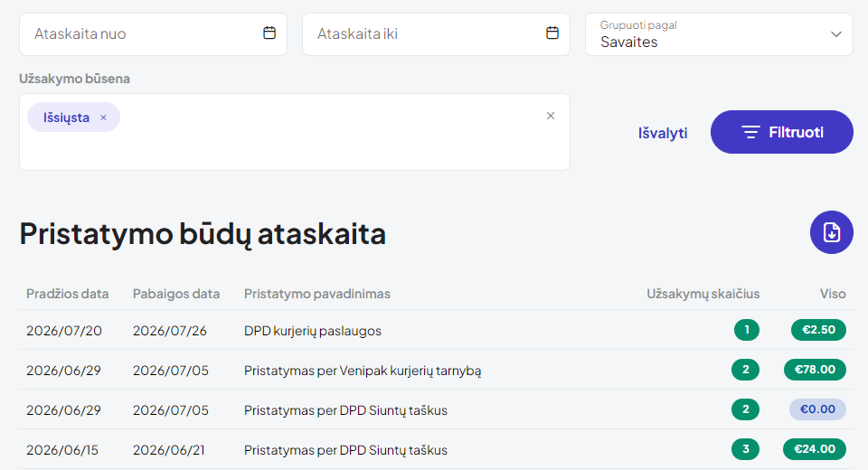The height and width of the screenshot is (470, 868).
Task: Click the Išvalyti link
Action: pos(663,133)
